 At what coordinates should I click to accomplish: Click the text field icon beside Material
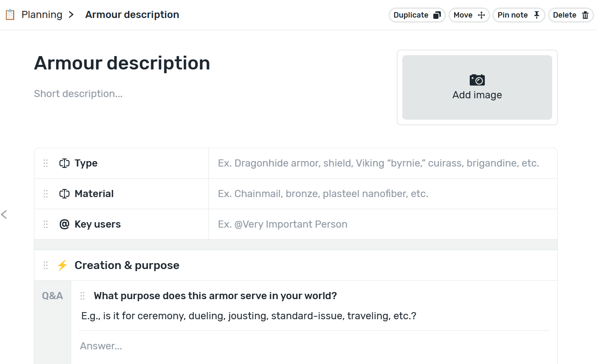(x=64, y=194)
